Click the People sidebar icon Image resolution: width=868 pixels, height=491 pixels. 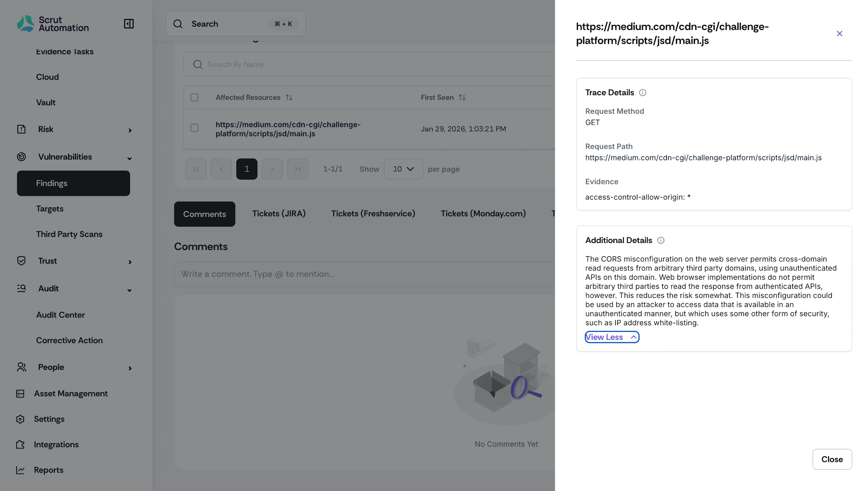click(x=21, y=367)
